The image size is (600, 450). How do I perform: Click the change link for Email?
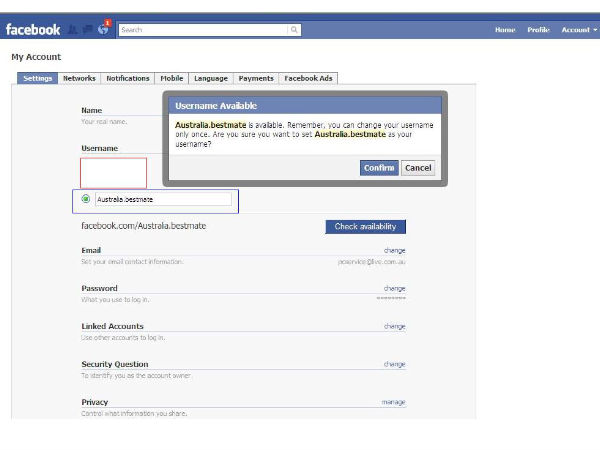point(394,250)
